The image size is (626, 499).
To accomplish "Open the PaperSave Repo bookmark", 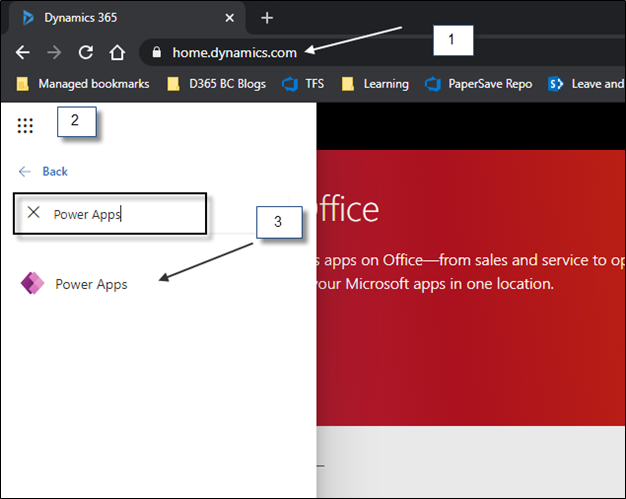I will [478, 84].
